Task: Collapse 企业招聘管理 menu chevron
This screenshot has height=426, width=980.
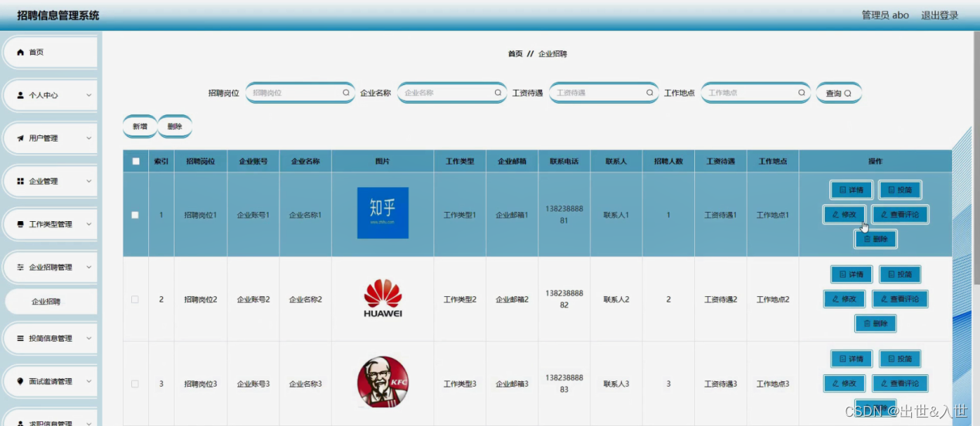Action: [x=89, y=268]
